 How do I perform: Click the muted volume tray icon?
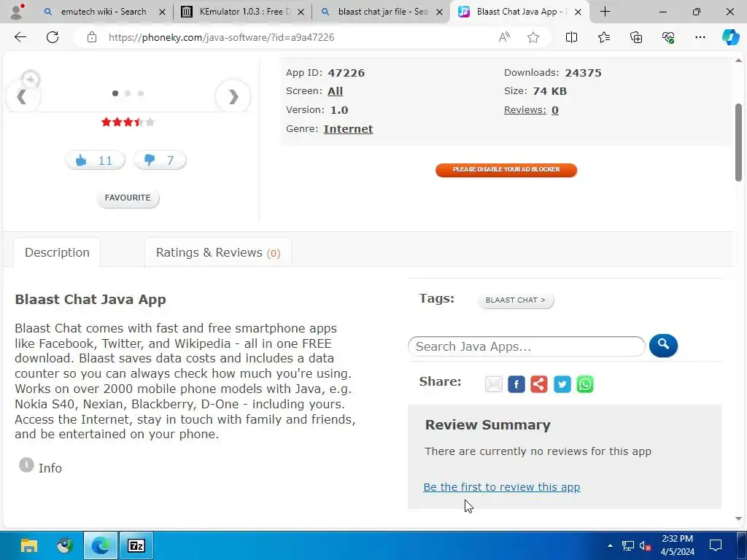646,545
